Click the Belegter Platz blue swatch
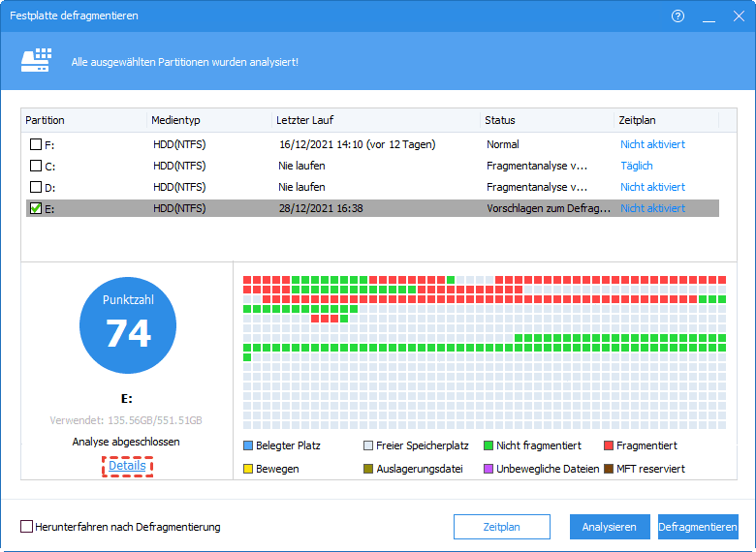 click(x=248, y=445)
